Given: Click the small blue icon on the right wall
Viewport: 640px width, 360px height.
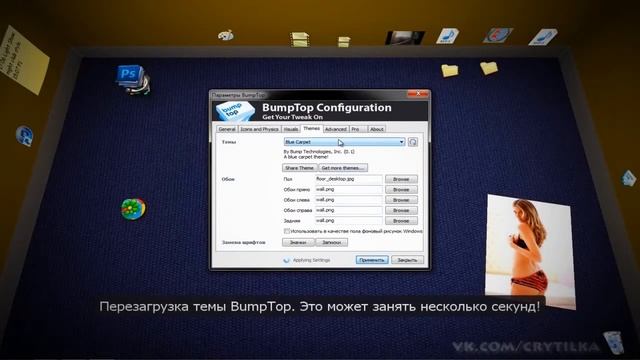Looking at the screenshot, I should coord(629,178).
